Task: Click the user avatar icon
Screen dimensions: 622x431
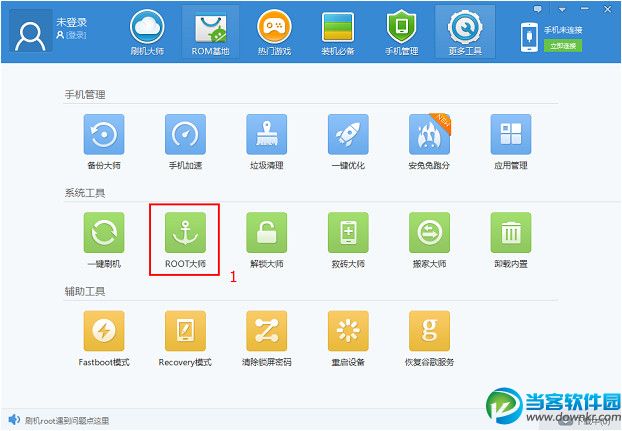Action: tap(31, 32)
